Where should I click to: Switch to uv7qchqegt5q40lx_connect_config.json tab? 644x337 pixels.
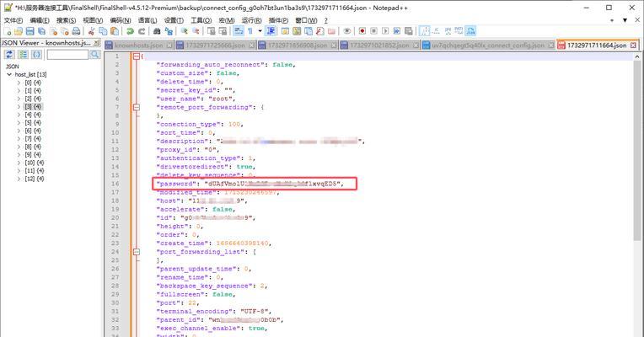pos(488,45)
